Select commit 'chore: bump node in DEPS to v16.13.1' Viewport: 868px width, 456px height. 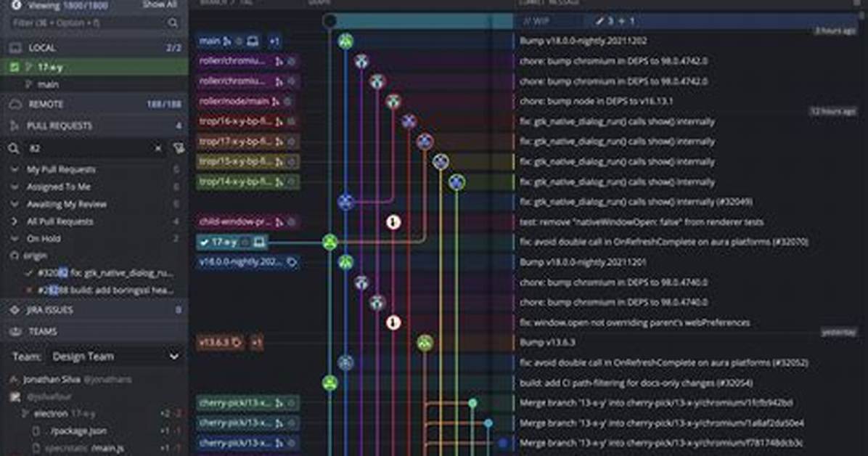pos(596,102)
